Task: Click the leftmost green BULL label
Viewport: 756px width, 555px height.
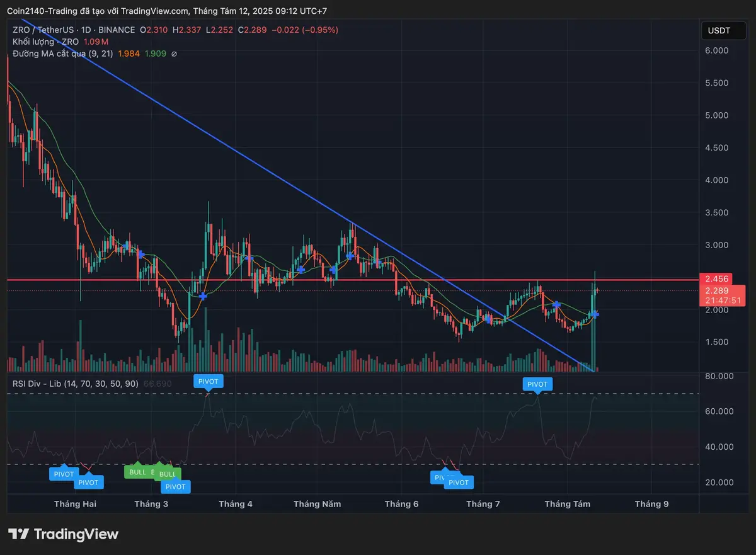Action: click(137, 472)
